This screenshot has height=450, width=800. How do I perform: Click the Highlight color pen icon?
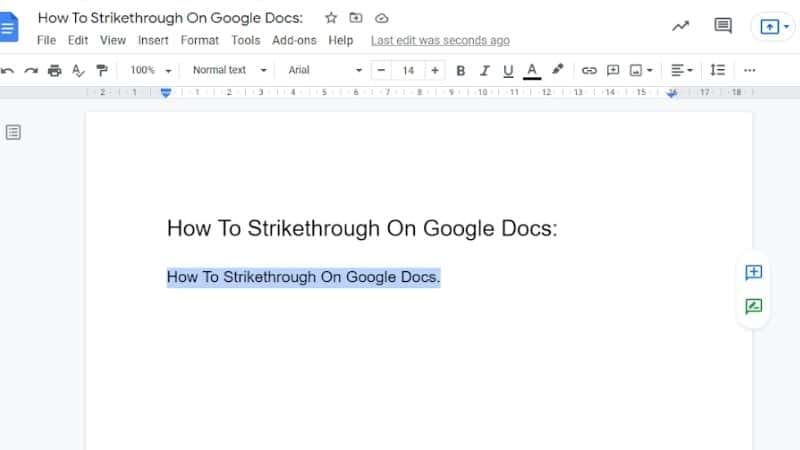coord(558,70)
